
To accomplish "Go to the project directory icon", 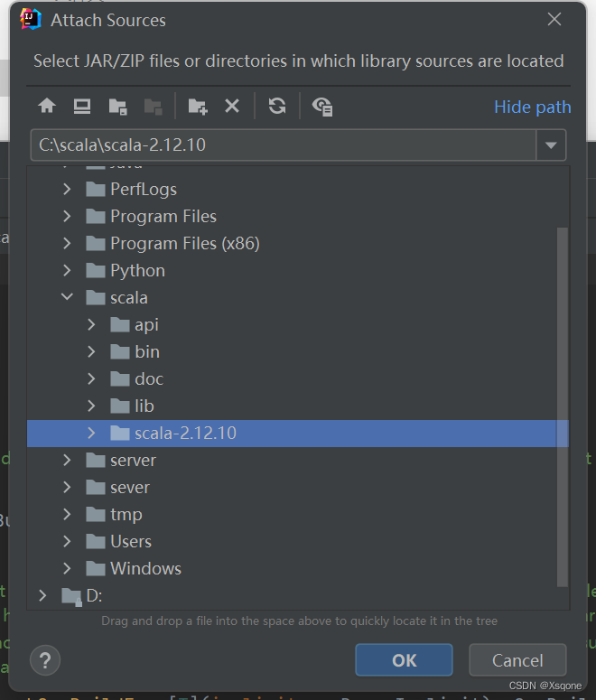I will (118, 107).
